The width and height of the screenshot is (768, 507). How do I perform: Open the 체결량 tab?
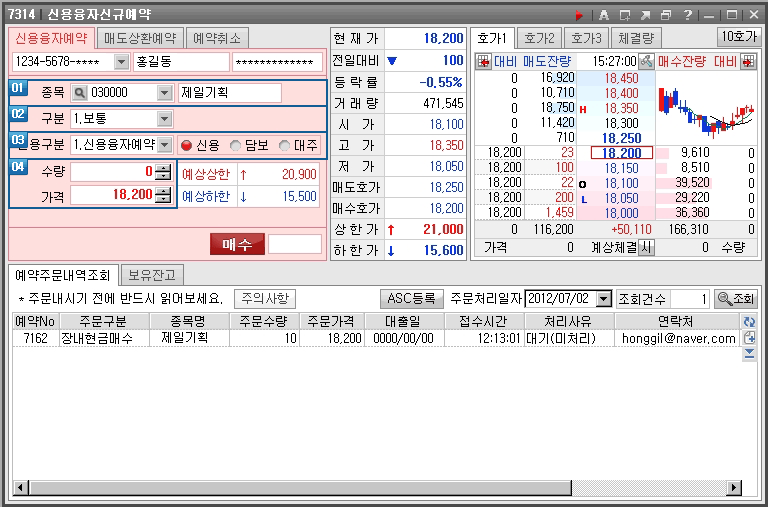click(636, 38)
